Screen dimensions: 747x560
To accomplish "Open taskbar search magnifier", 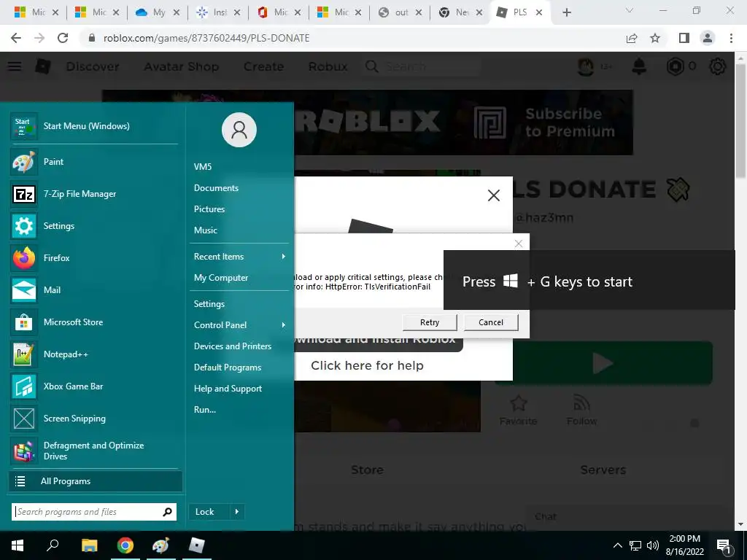I will (53, 545).
